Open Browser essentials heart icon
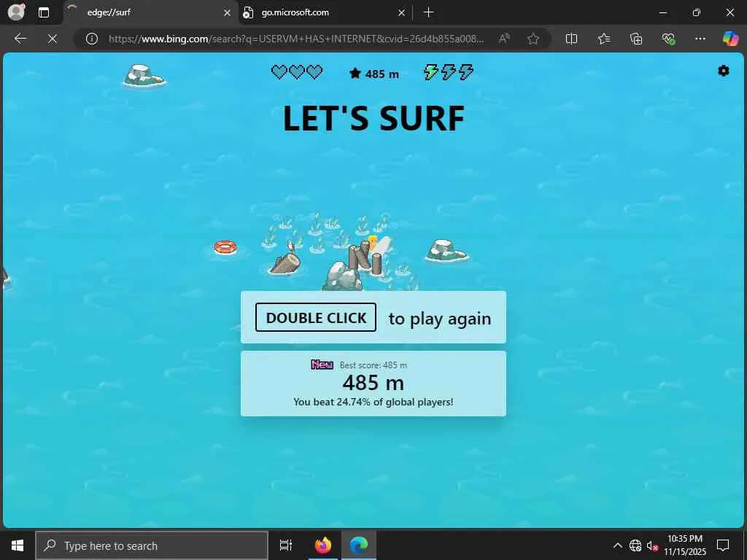The width and height of the screenshot is (747, 560). (x=668, y=39)
